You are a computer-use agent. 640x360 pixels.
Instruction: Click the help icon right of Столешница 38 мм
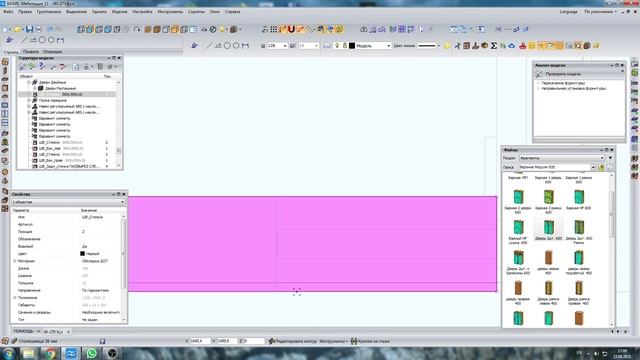(102, 341)
